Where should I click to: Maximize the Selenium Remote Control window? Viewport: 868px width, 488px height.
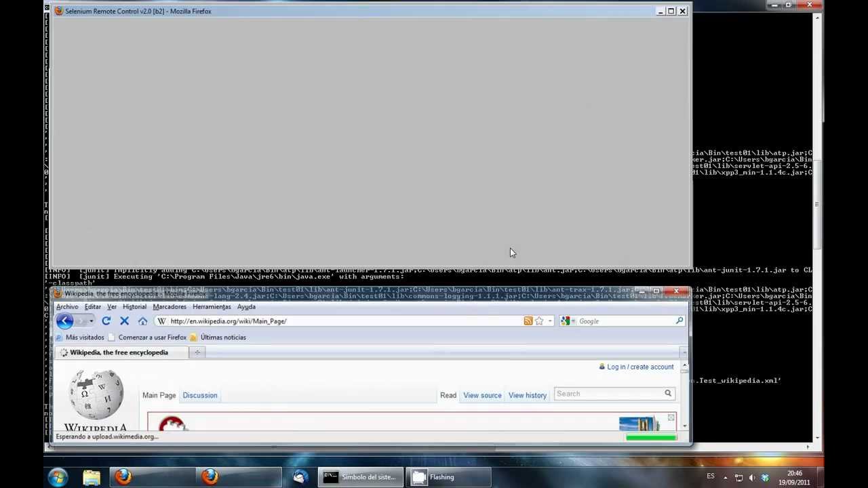671,11
